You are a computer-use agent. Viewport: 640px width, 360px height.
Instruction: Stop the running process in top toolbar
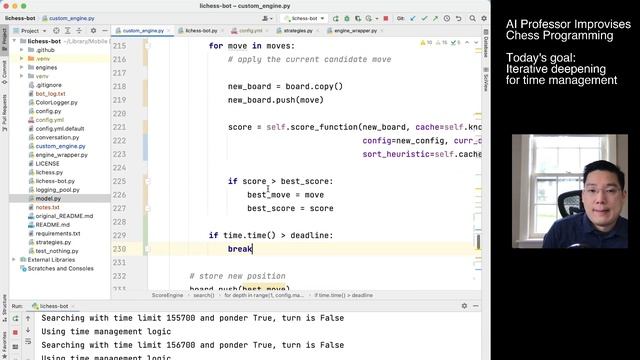[x=386, y=18]
